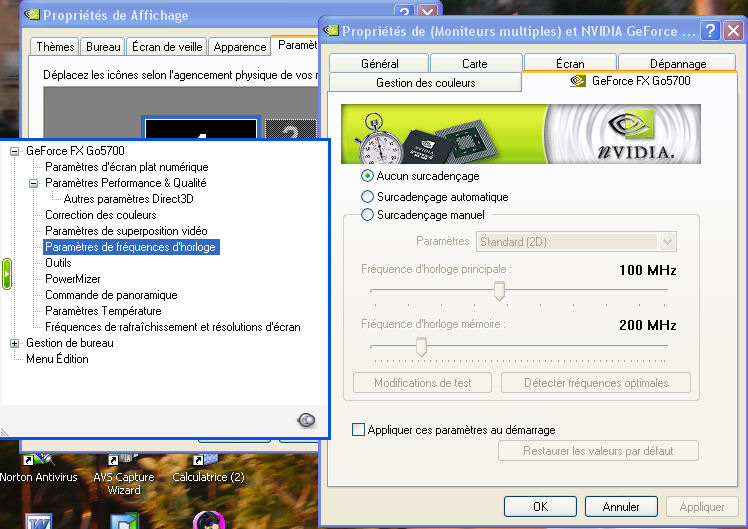Switch to the Général tab
Screen dimensions: 748x529
(x=380, y=63)
